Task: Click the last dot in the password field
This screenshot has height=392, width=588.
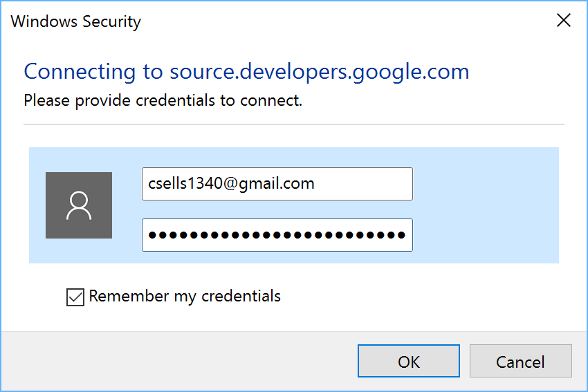Action: 401,235
